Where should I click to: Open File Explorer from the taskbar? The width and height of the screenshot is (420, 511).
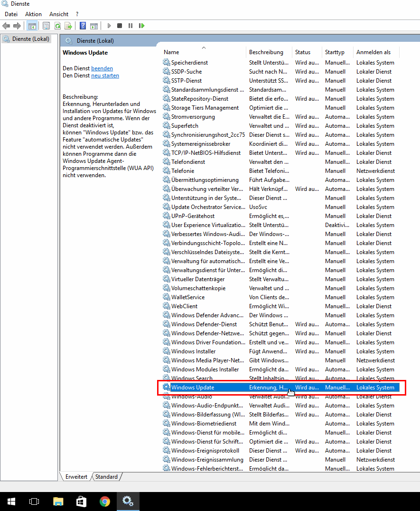[58, 501]
